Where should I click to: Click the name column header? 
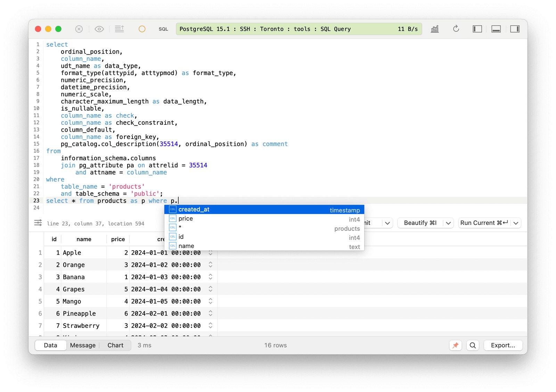coord(84,239)
